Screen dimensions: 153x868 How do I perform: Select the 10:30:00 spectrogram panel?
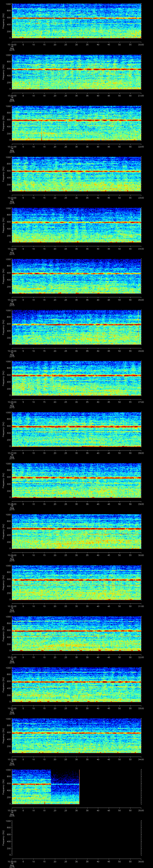(76, 582)
